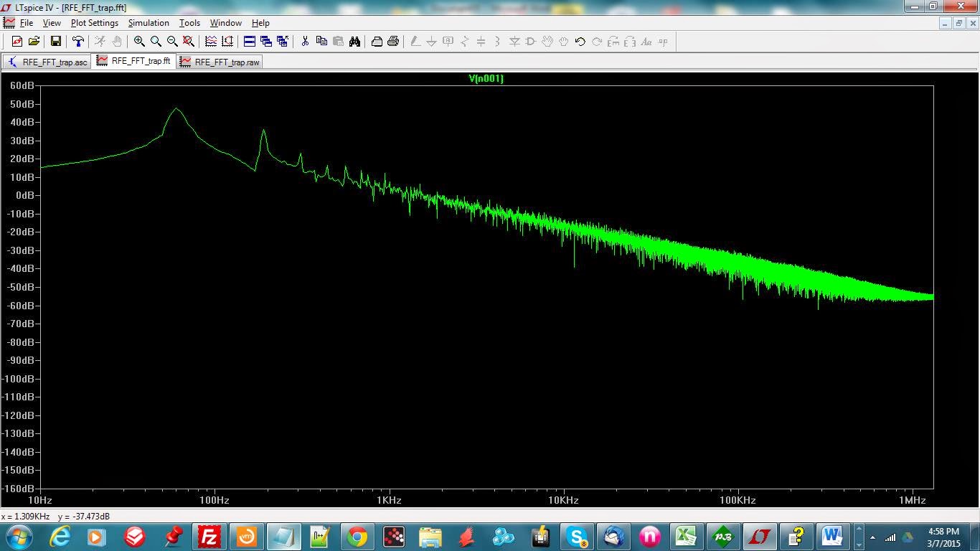Open the Plot Settings menu
The width and height of the screenshot is (980, 551).
[x=94, y=23]
